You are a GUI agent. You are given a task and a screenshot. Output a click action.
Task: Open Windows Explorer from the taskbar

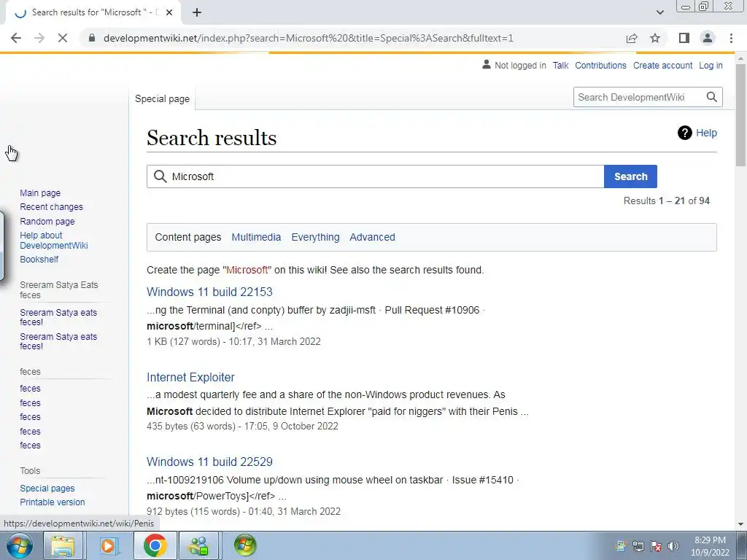pyautogui.click(x=63, y=545)
